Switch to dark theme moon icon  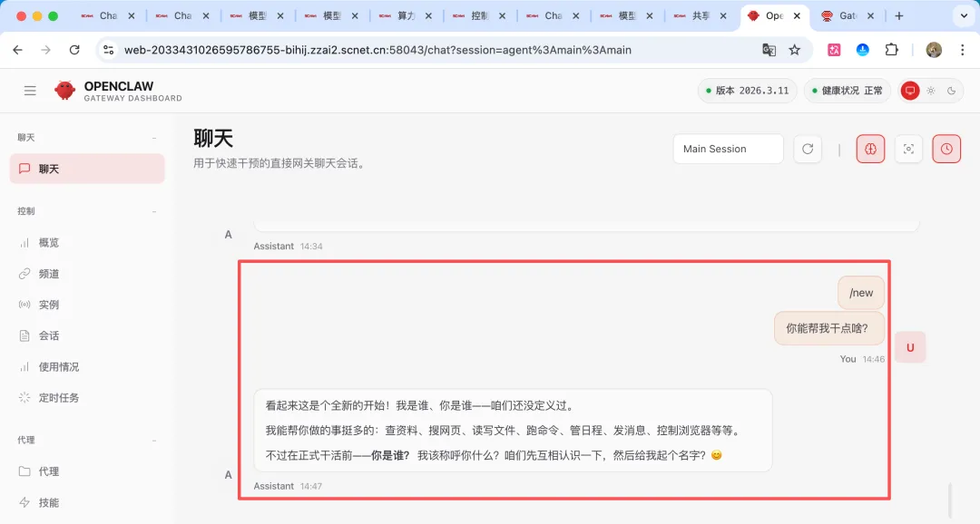951,91
